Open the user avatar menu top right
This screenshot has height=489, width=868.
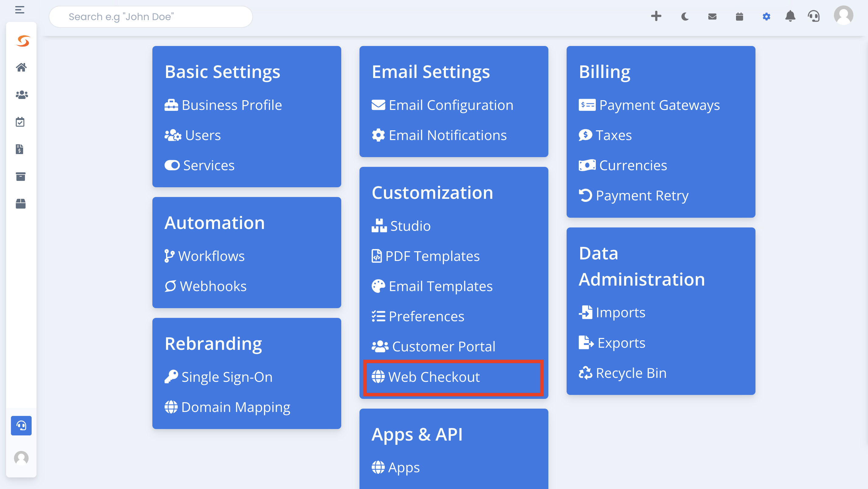click(x=843, y=16)
